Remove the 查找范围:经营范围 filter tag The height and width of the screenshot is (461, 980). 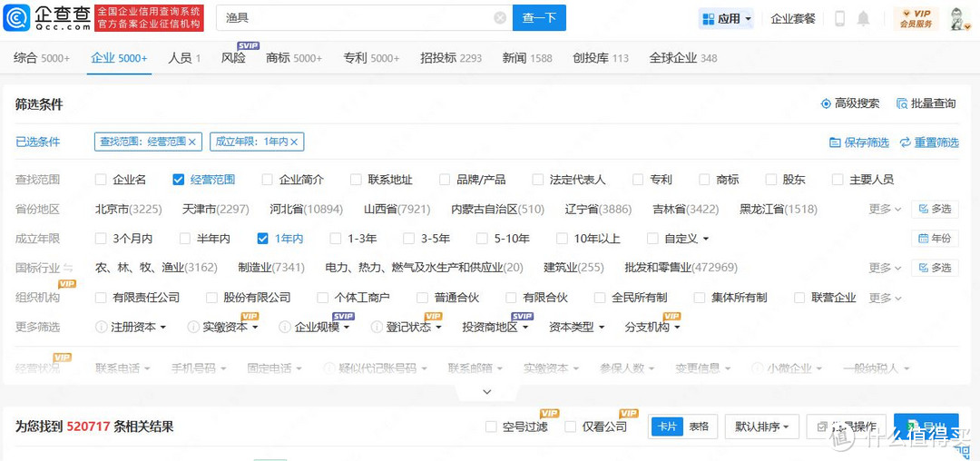191,142
